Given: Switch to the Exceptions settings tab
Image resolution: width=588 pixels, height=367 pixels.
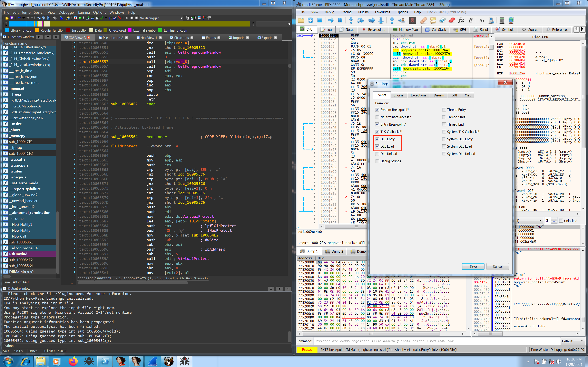Looking at the screenshot, I should tap(418, 95).
